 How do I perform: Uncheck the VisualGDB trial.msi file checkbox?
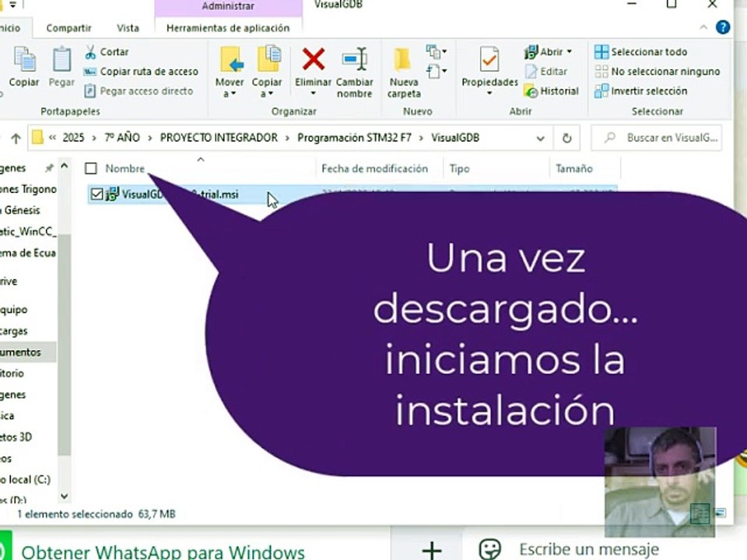click(x=96, y=194)
